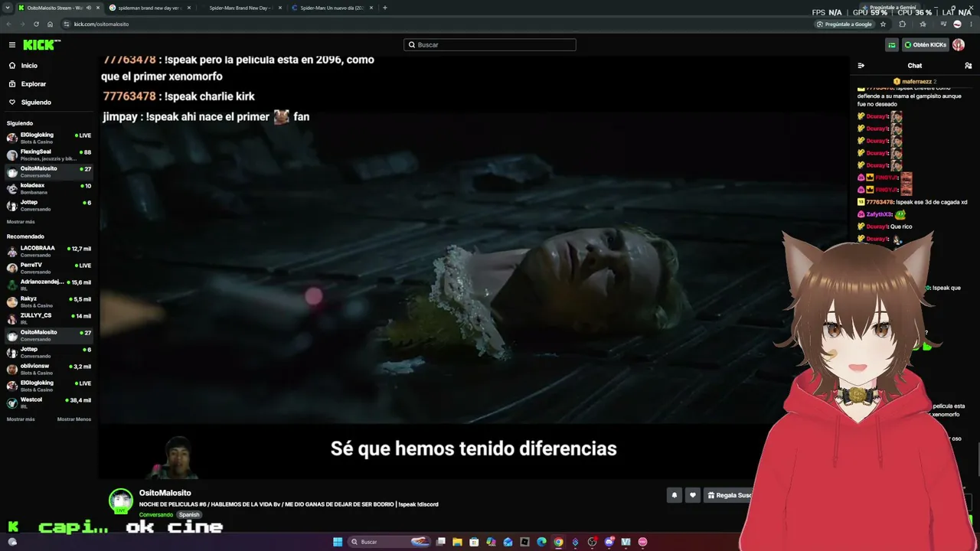Open the ElGiogloking followed channel

[49, 138]
